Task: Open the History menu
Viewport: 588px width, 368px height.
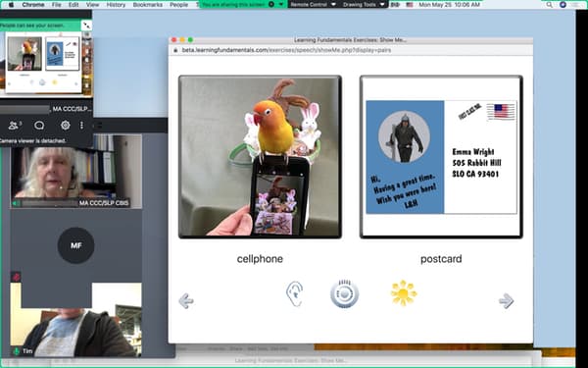Action: (116, 5)
